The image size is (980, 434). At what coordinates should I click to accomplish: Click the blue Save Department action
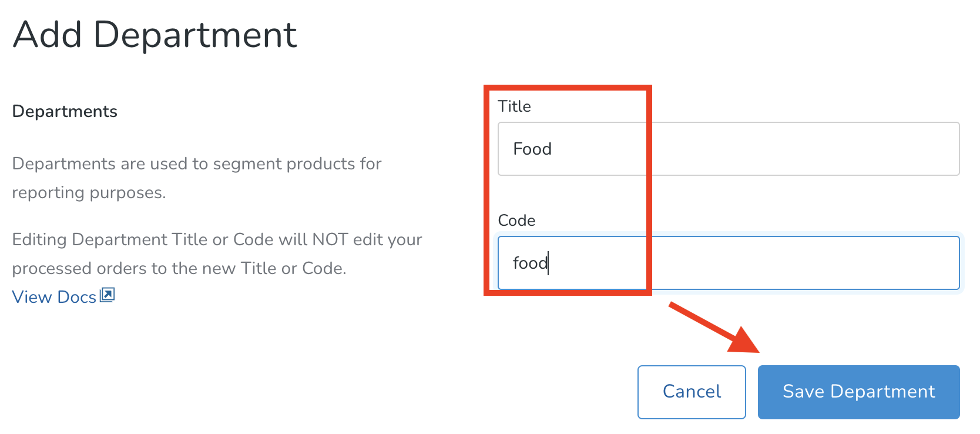pyautogui.click(x=858, y=392)
